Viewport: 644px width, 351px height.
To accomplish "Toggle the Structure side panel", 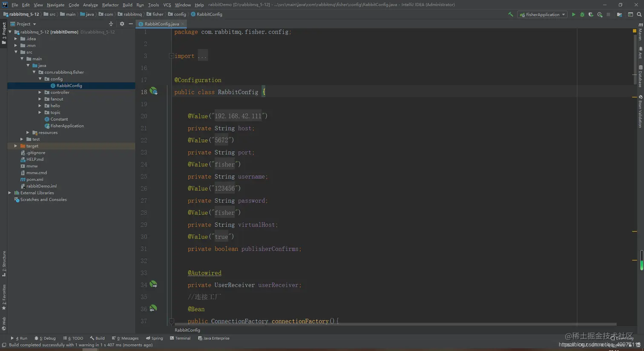I will [4, 263].
